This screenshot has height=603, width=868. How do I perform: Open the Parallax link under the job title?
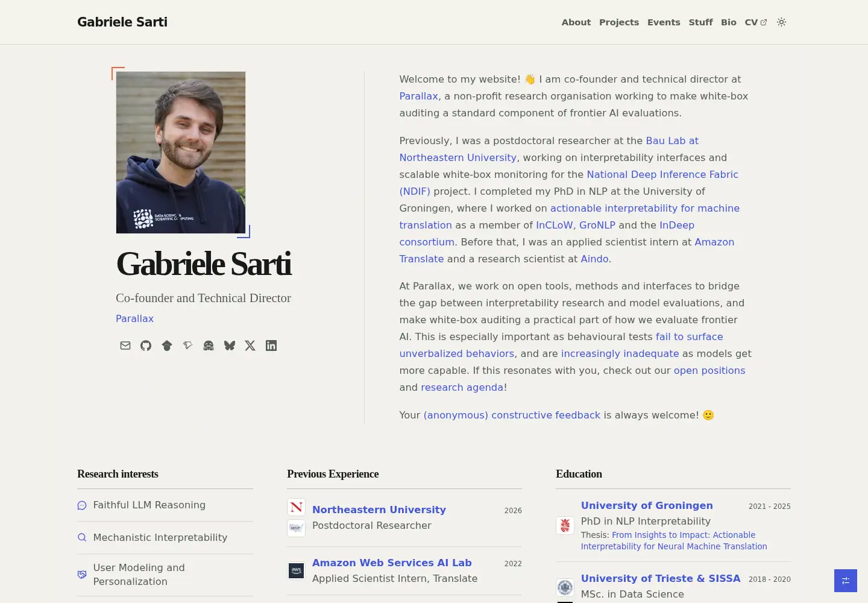(x=134, y=318)
